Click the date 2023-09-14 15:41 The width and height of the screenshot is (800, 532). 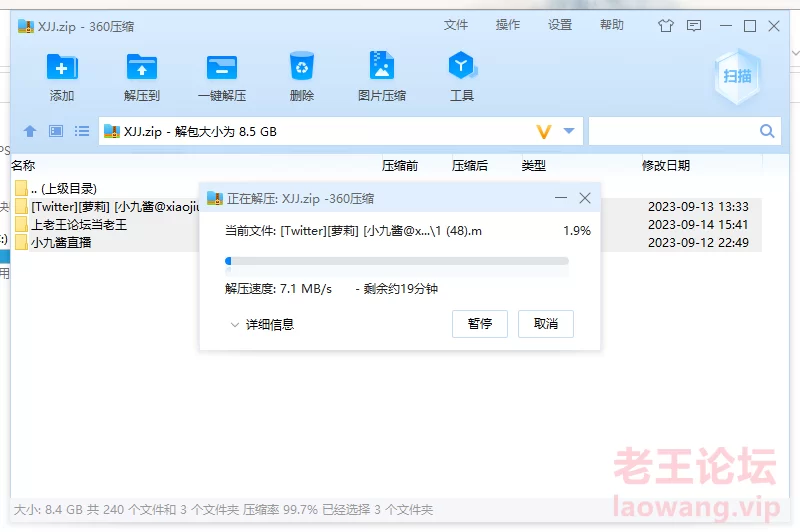click(x=698, y=224)
